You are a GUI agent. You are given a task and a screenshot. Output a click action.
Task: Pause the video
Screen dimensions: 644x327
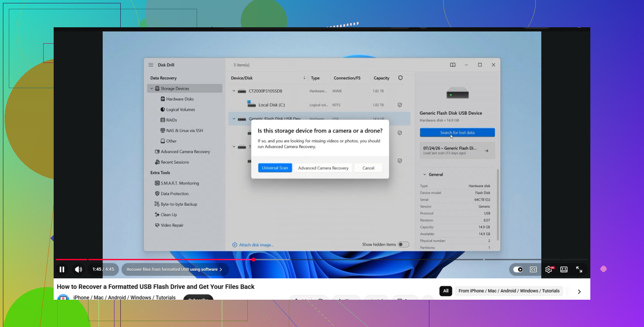click(62, 269)
